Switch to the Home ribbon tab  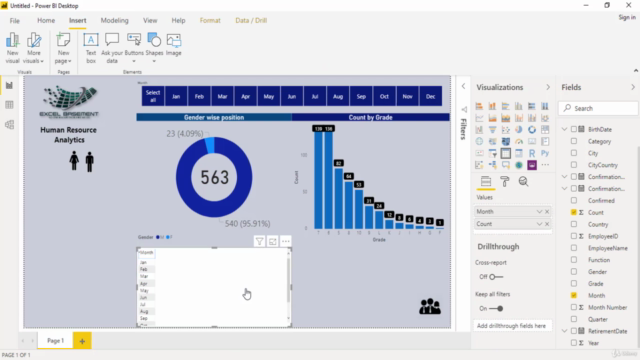tap(46, 20)
